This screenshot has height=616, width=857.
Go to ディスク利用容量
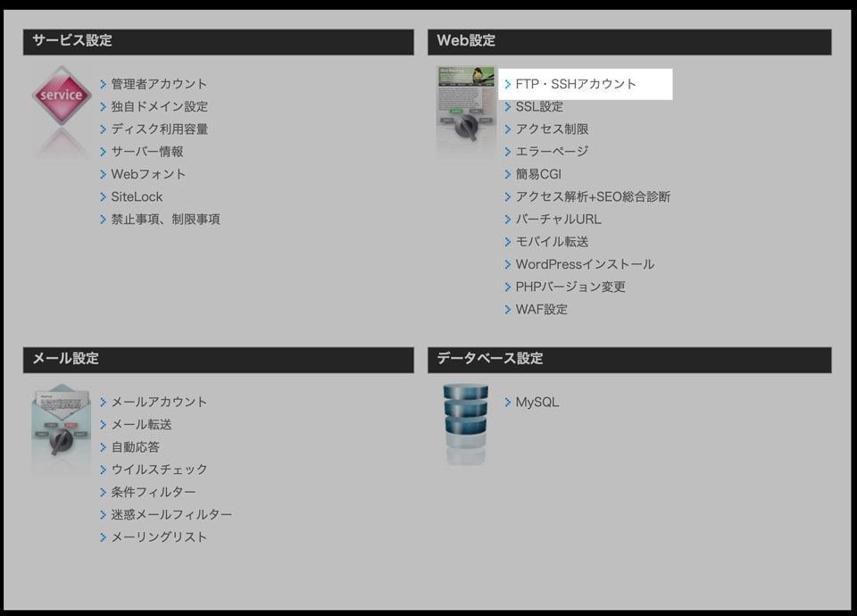159,129
